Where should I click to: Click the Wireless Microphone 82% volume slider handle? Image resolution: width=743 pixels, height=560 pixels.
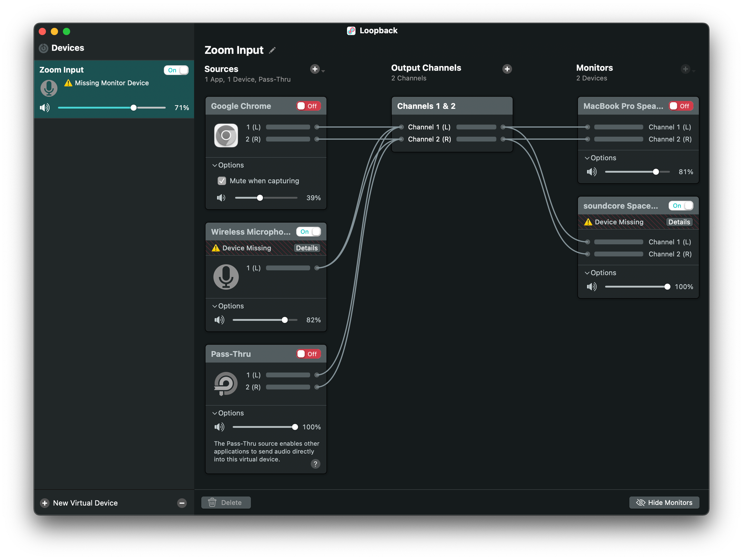[285, 320]
